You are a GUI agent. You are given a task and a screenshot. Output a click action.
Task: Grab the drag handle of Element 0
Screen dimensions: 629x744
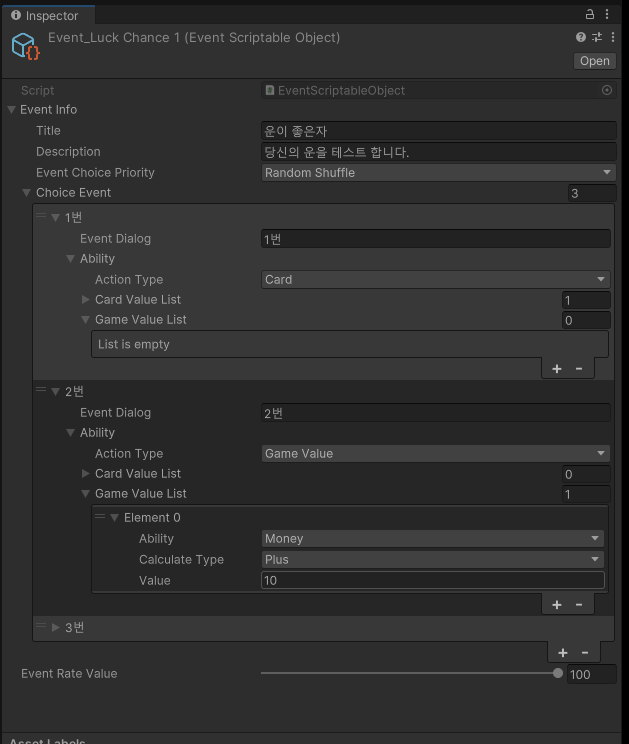tap(100, 516)
